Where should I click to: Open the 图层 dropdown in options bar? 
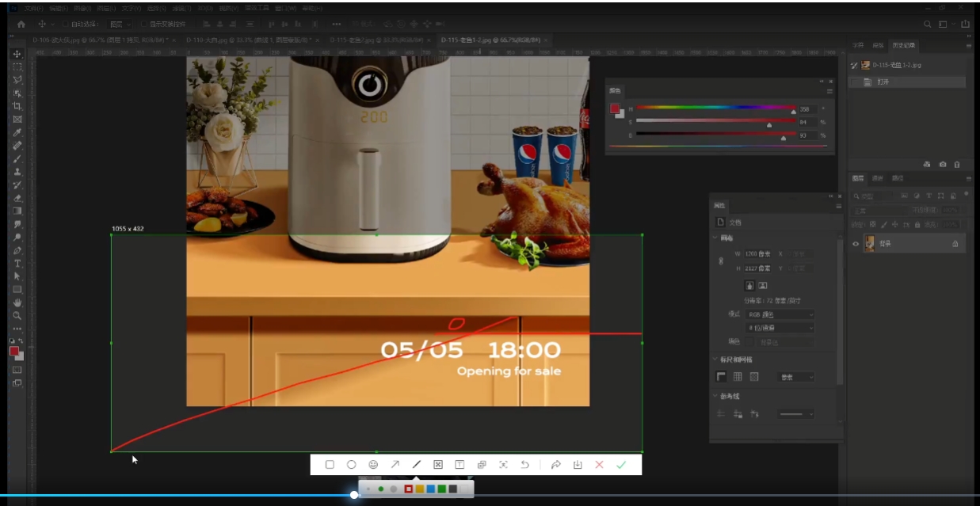click(119, 25)
